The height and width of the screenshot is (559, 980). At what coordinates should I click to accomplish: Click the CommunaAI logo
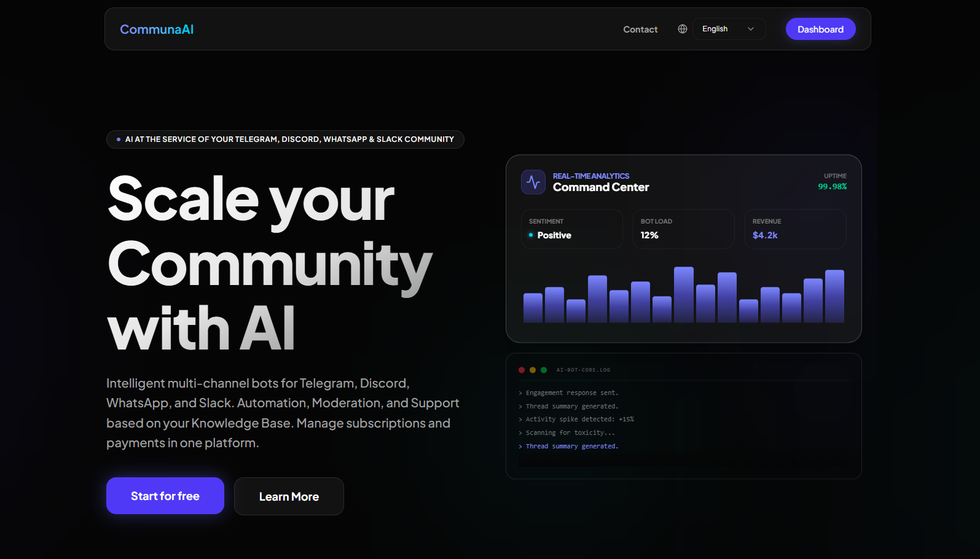157,29
